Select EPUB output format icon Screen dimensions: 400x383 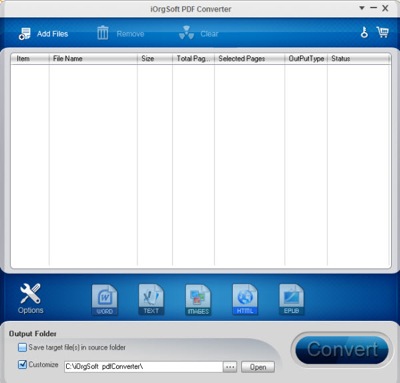pos(292,300)
